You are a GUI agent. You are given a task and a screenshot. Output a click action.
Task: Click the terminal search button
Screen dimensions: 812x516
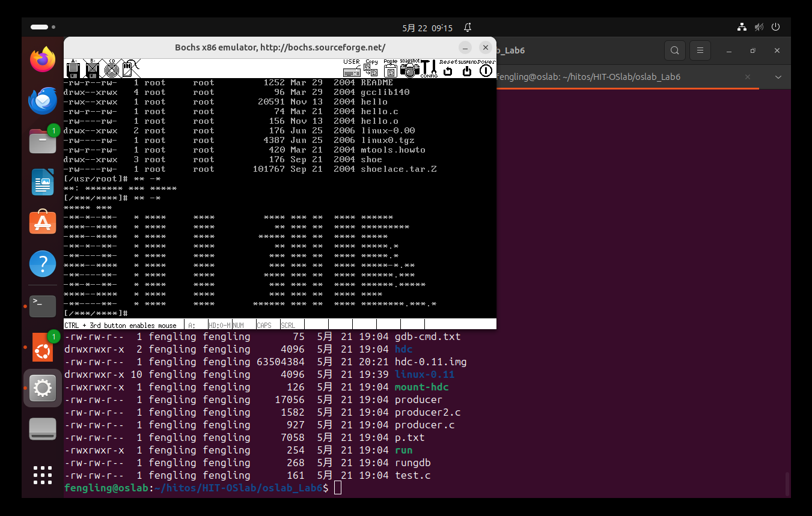(x=675, y=50)
